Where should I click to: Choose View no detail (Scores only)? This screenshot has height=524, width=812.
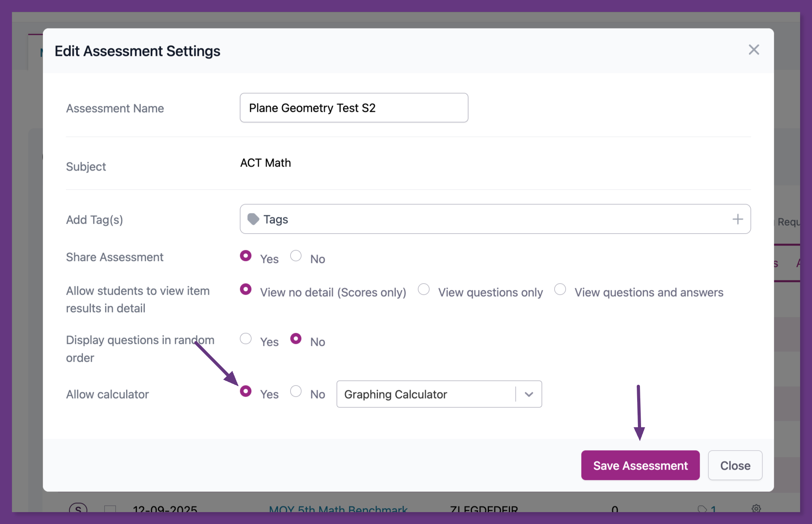click(246, 290)
